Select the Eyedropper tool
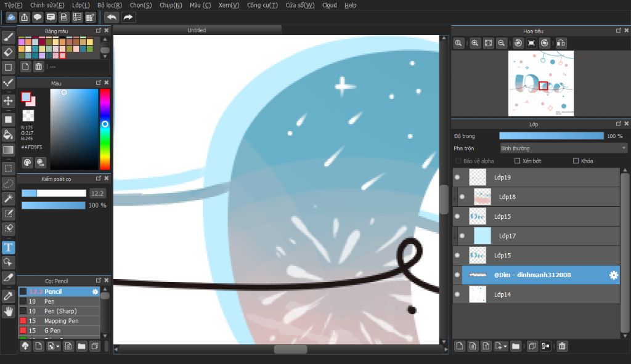The height and width of the screenshot is (364, 631). tap(8, 296)
